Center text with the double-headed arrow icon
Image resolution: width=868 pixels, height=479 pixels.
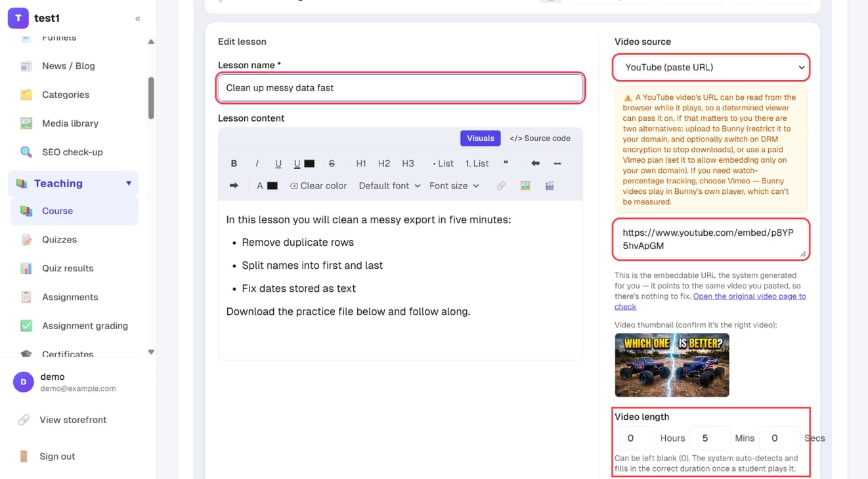[557, 164]
